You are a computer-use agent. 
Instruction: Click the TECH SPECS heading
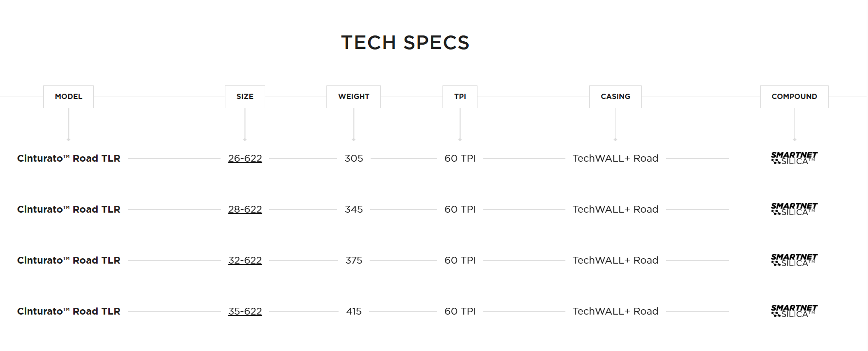(405, 43)
